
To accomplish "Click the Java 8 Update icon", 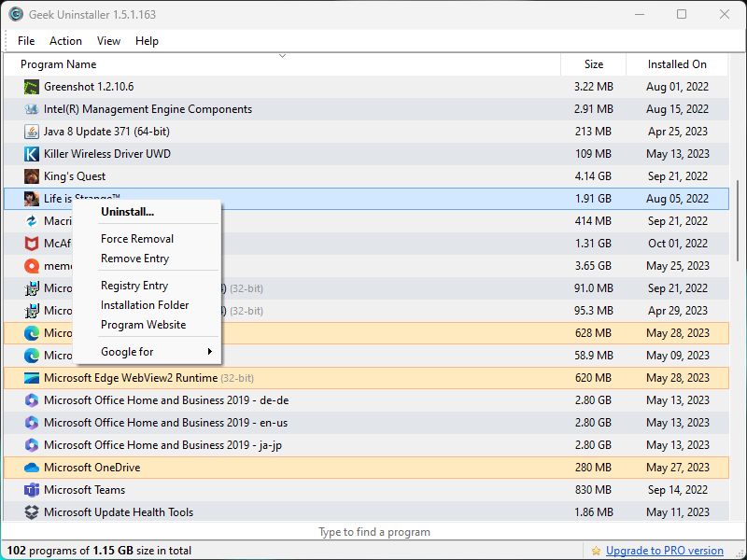I will 32,132.
